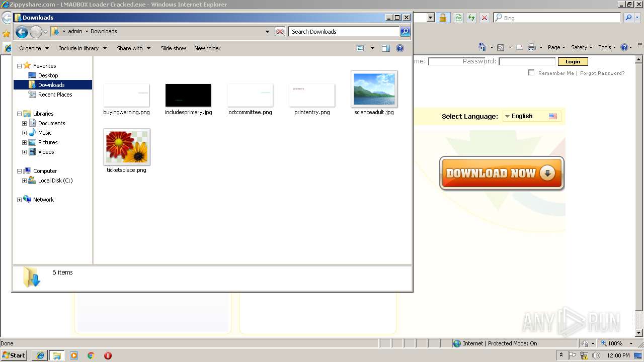644x362 pixels.
Task: Open the IE Tools menu
Action: click(x=607, y=47)
